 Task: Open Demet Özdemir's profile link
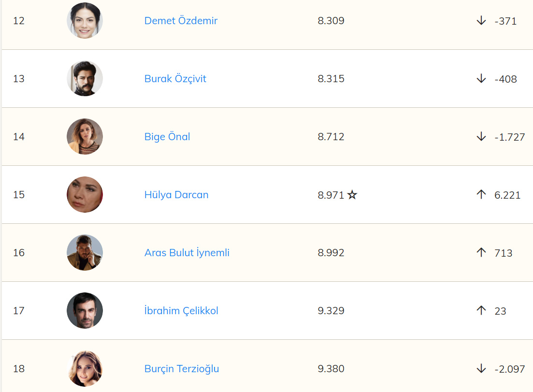pos(181,21)
